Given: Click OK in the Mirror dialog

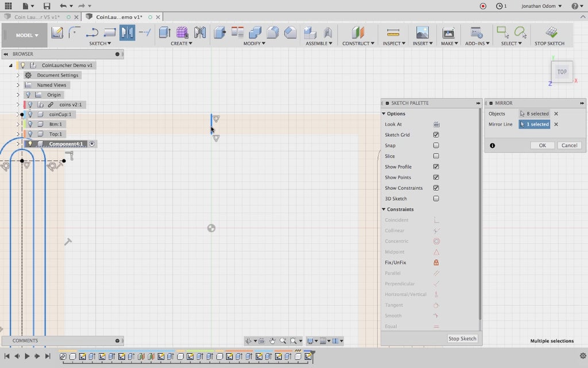Looking at the screenshot, I should 542,145.
